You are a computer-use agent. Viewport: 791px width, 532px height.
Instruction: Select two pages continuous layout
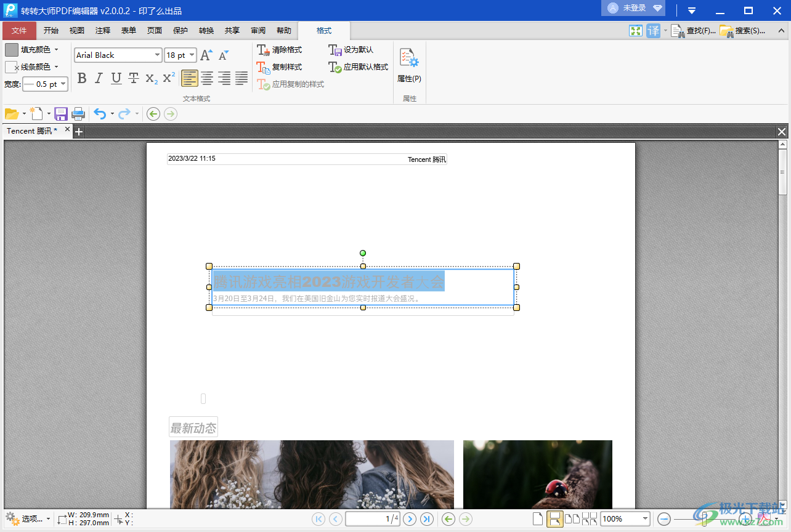point(590,519)
